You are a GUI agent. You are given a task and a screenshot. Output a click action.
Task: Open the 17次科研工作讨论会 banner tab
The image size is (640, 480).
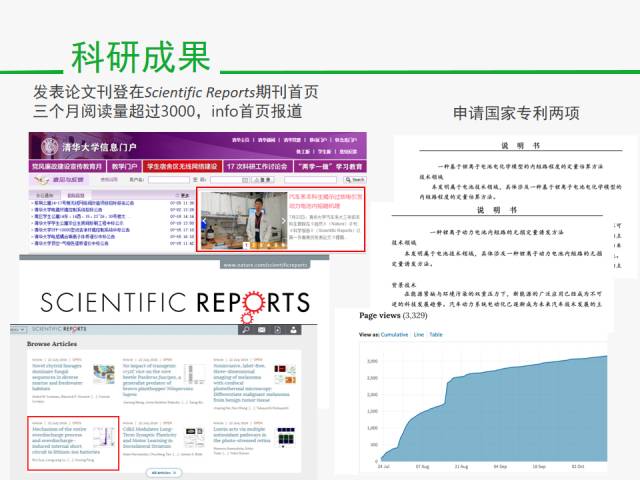click(x=257, y=167)
